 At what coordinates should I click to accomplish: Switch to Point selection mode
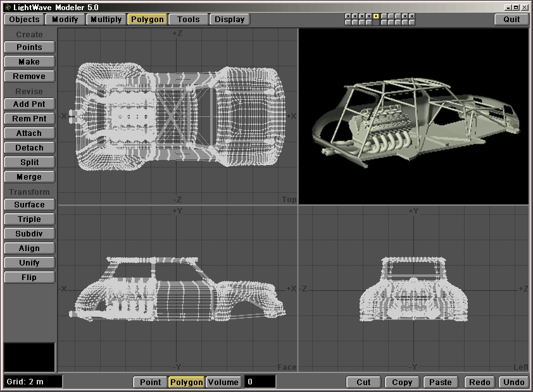pos(150,382)
